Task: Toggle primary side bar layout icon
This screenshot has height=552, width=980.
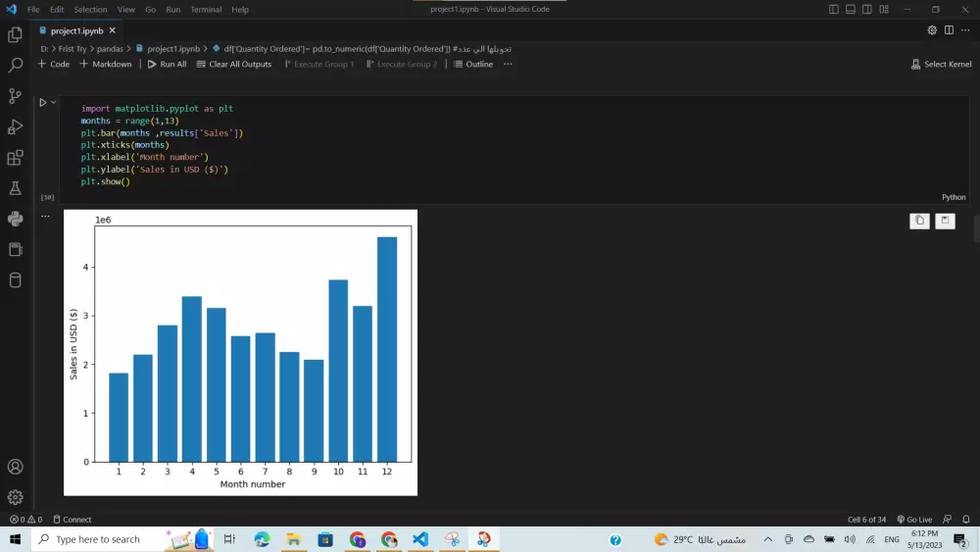Action: click(x=834, y=10)
